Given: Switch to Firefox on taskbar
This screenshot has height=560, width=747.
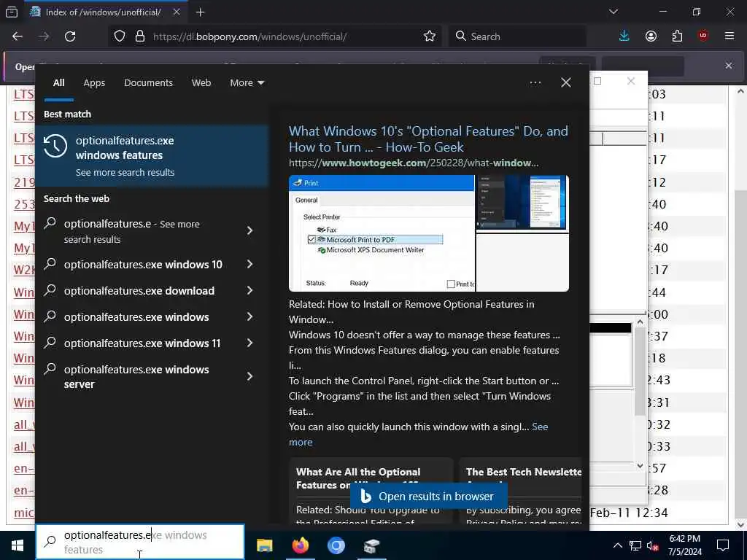Looking at the screenshot, I should [300, 545].
